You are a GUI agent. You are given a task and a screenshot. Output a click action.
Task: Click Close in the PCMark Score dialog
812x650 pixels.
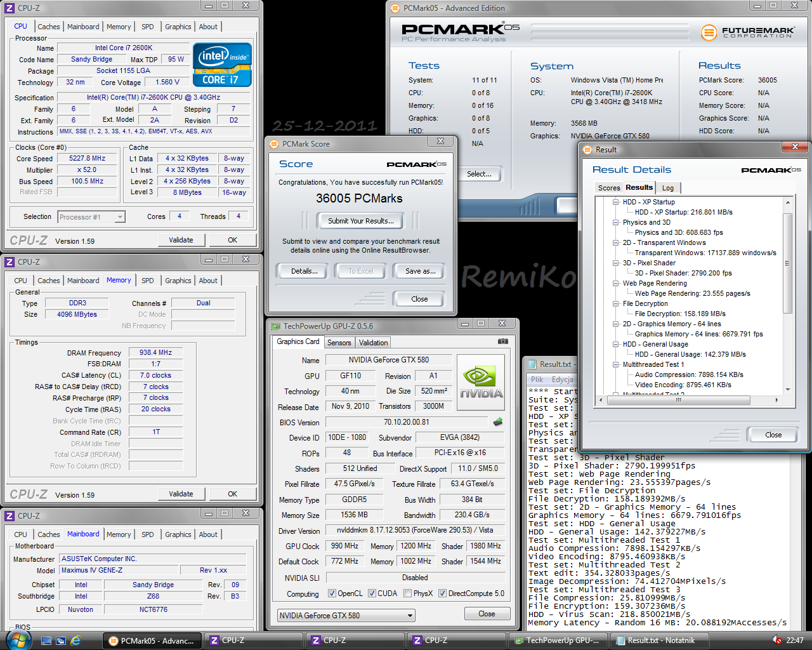click(x=419, y=299)
